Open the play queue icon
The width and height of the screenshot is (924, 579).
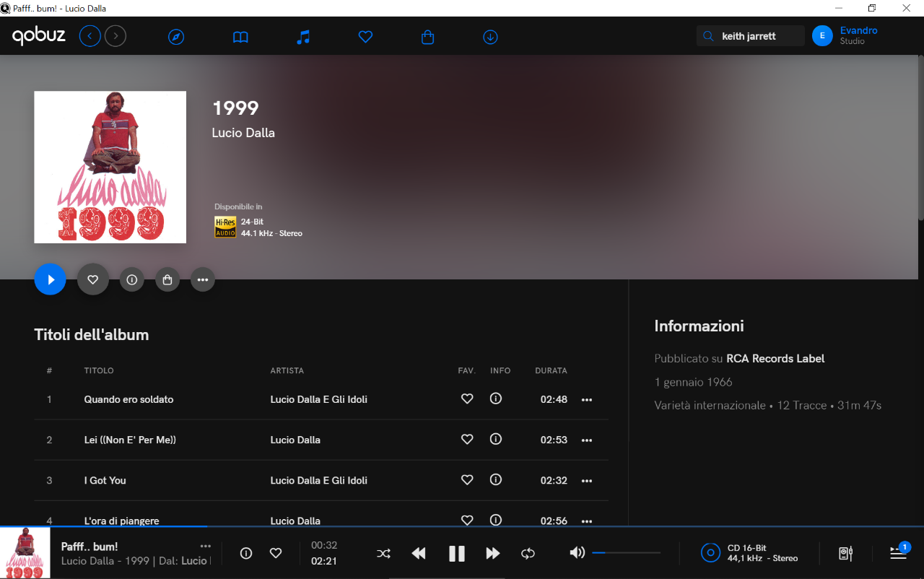[x=898, y=553]
